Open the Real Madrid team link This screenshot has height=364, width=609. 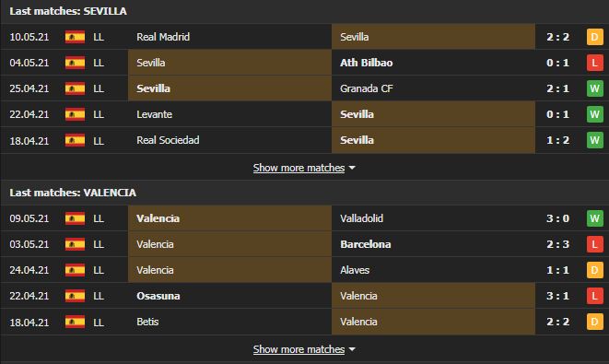coord(163,37)
